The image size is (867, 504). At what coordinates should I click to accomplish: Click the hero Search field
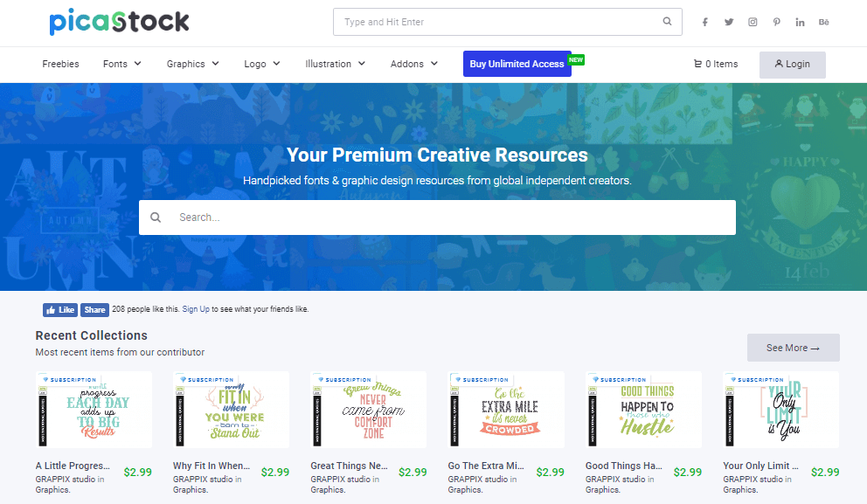pos(437,217)
